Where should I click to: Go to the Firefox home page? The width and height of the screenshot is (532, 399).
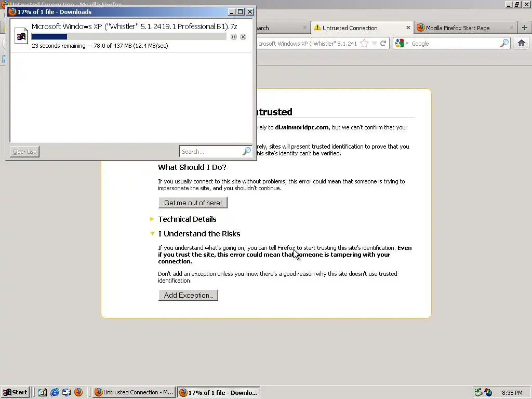coord(522,43)
